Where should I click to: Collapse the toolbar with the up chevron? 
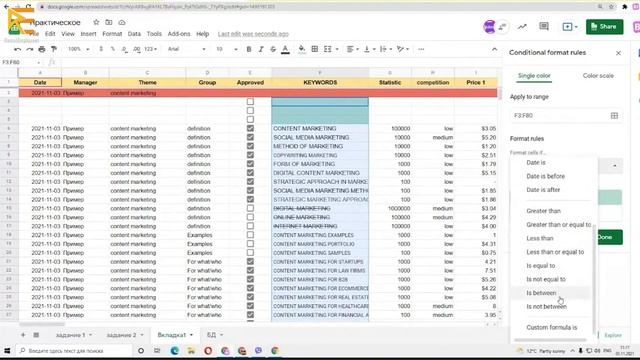pos(494,49)
